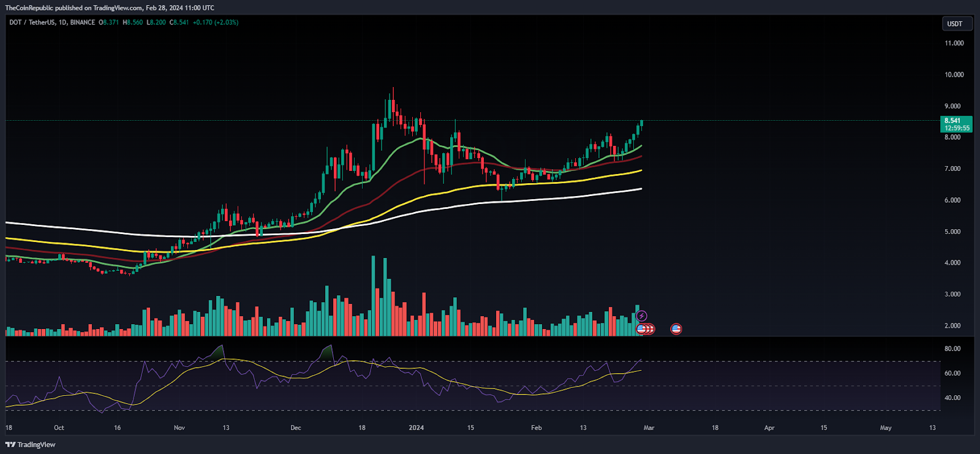Click the high value H8.560
Viewport: 980px width, 454px height.
pyautogui.click(x=133, y=22)
